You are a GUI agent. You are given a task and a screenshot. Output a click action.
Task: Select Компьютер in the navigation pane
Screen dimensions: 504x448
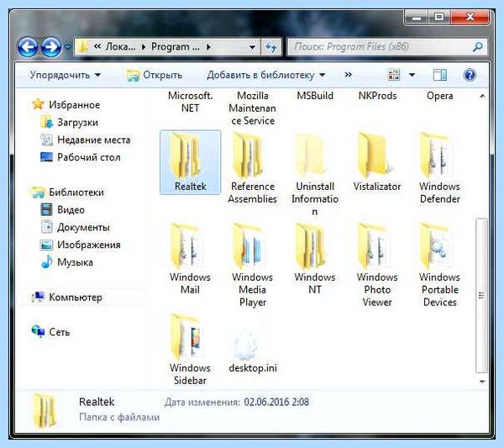click(67, 298)
